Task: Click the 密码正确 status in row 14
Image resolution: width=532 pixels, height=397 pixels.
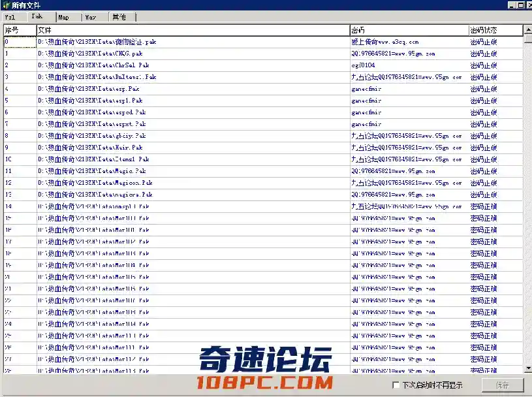Action: [x=496, y=206]
